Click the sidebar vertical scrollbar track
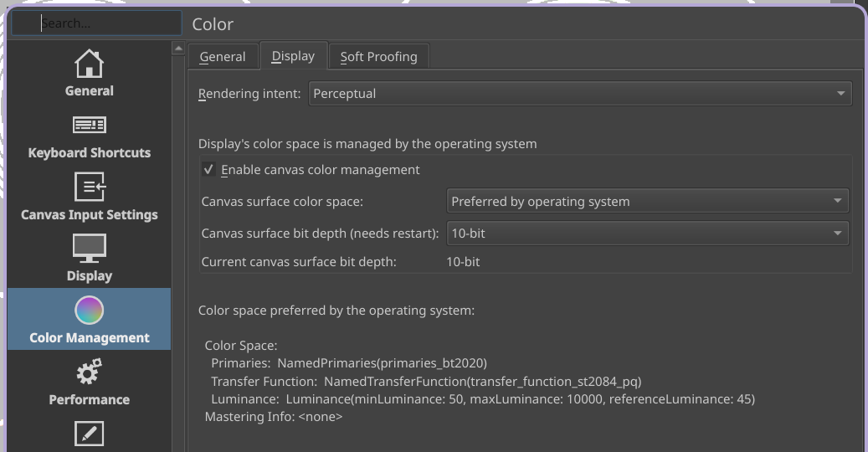Viewport: 868px width, 452px height. (178, 251)
